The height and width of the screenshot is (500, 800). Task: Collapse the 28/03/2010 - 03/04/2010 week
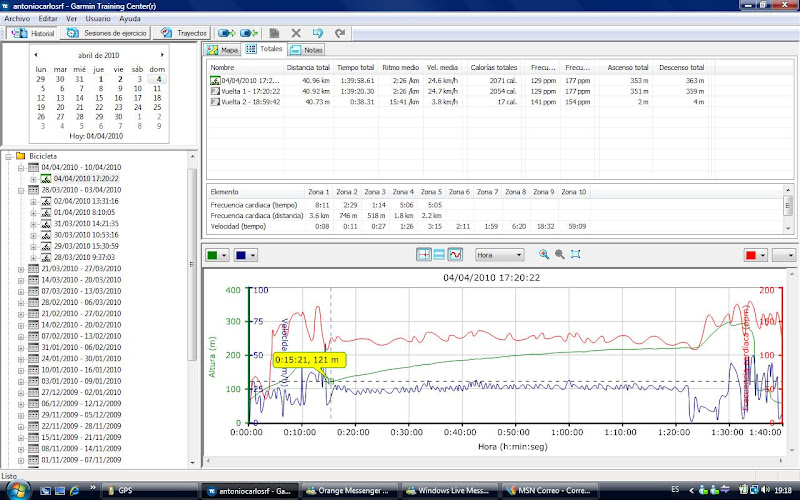[21, 190]
